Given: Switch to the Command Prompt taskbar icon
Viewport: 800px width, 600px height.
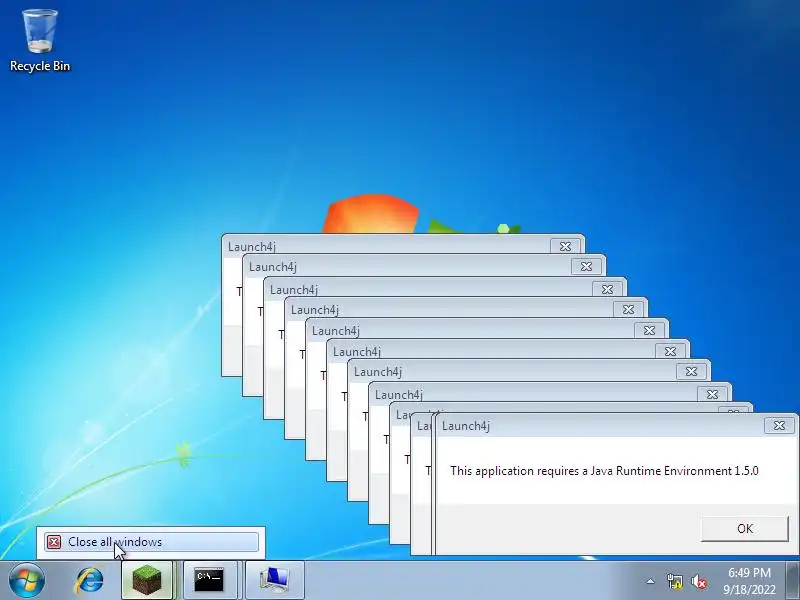Looking at the screenshot, I should tap(209, 580).
